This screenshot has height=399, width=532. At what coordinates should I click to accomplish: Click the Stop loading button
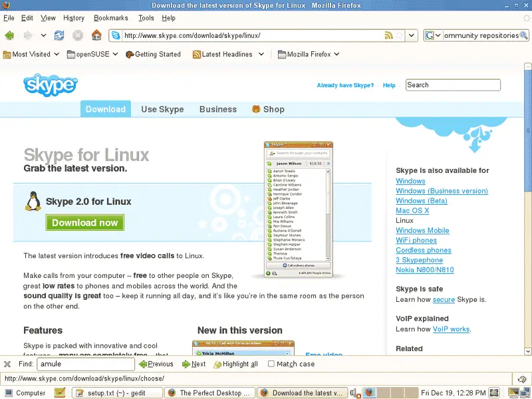(x=78, y=35)
